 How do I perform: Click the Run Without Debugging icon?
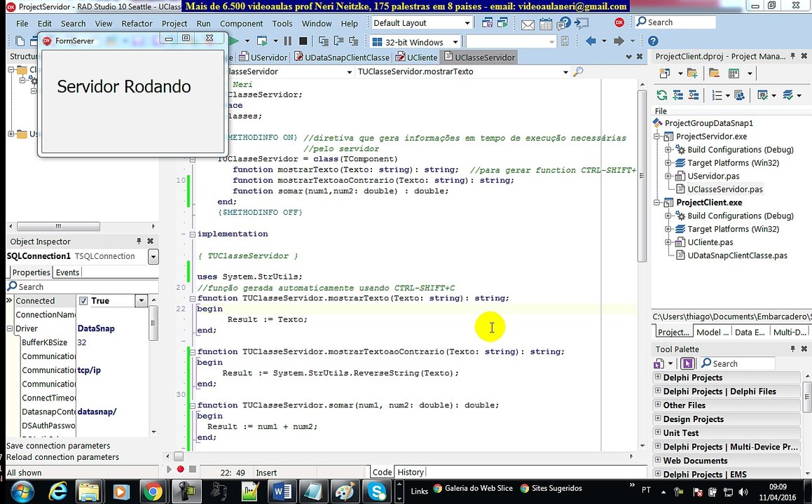coord(262,41)
